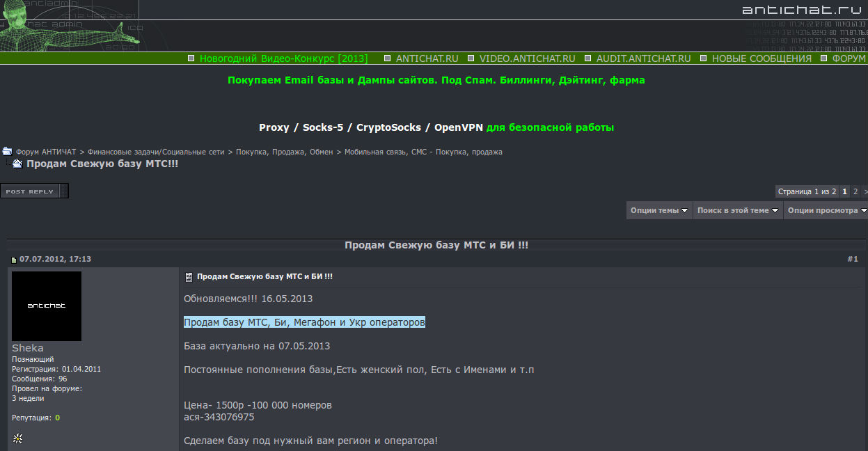The height and width of the screenshot is (451, 868).
Task: Click the user rank Познающий
Action: click(33, 359)
